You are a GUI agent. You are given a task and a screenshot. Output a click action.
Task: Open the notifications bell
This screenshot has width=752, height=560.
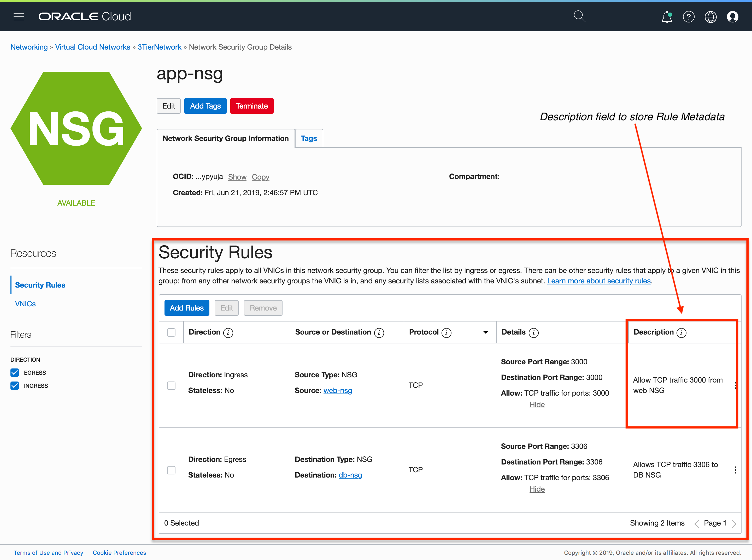[667, 17]
